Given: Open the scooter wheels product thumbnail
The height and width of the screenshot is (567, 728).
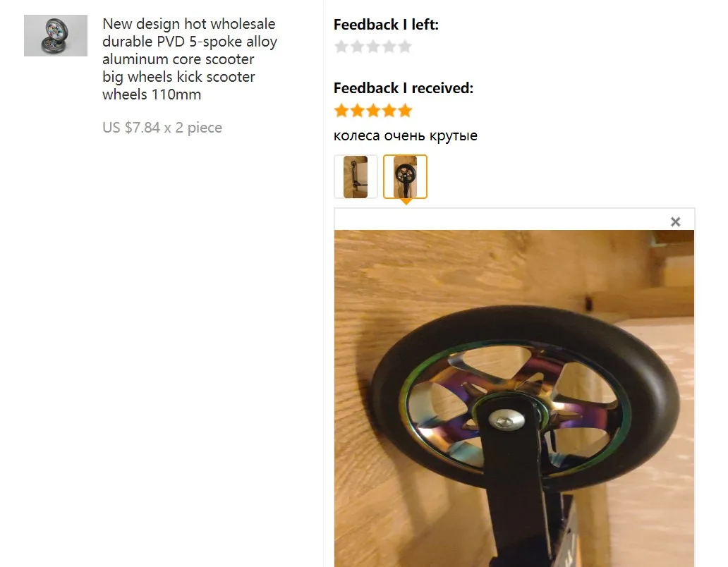Looking at the screenshot, I should point(56,36).
